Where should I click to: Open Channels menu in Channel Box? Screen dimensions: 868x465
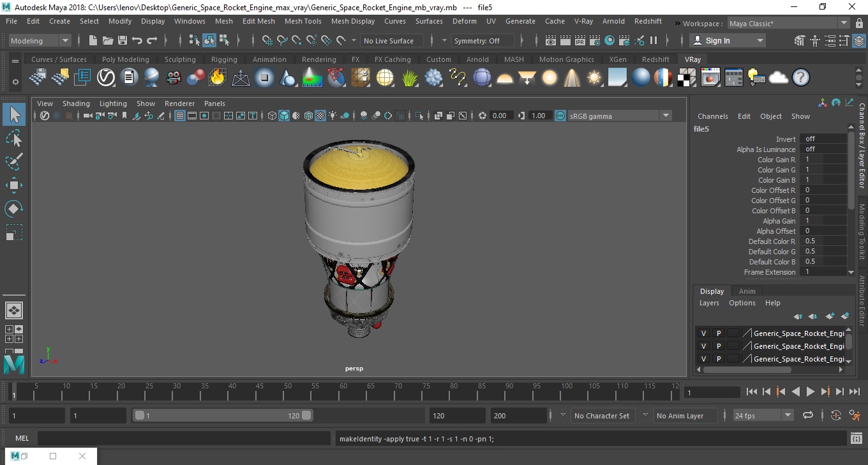712,116
